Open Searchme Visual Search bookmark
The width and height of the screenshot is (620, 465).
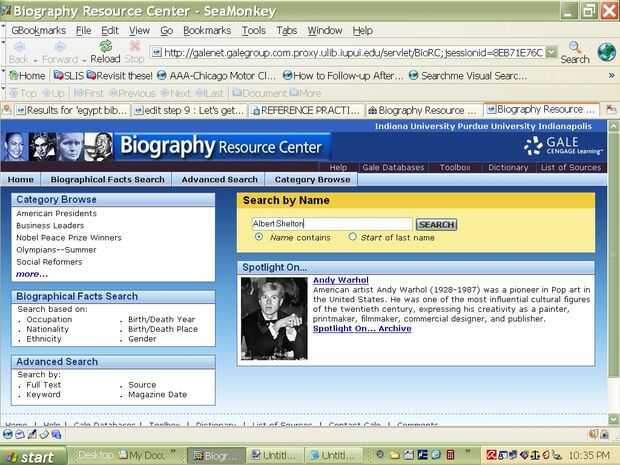point(468,76)
